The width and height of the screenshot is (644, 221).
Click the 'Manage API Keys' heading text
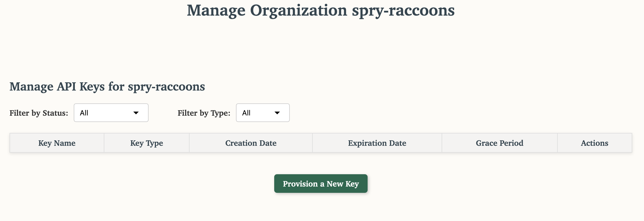pyautogui.click(x=57, y=87)
